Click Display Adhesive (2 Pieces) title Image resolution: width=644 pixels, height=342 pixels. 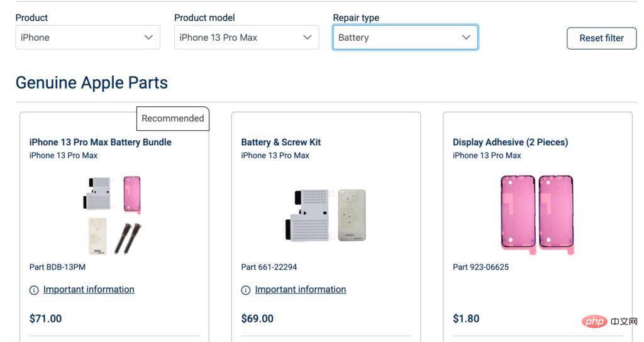510,142
